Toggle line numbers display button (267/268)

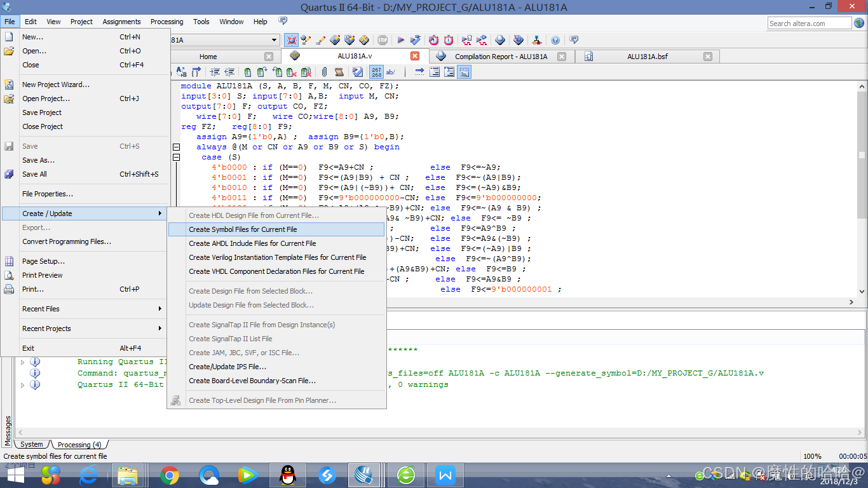pyautogui.click(x=376, y=72)
